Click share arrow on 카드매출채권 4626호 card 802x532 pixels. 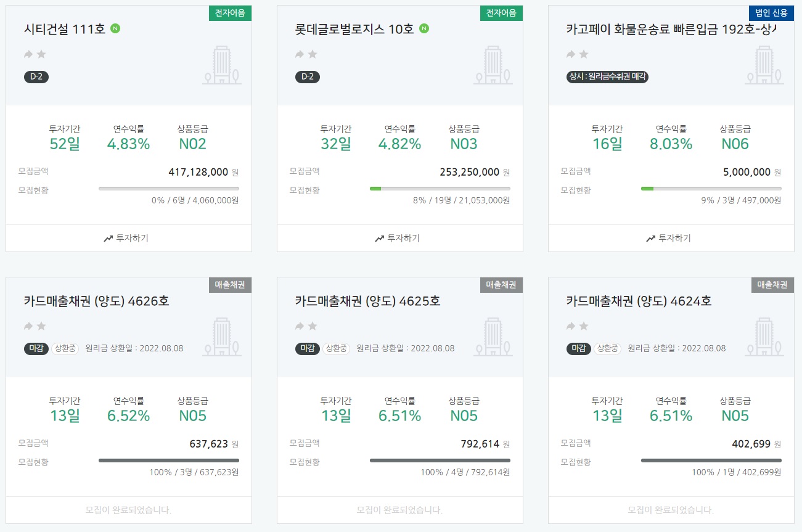click(28, 326)
